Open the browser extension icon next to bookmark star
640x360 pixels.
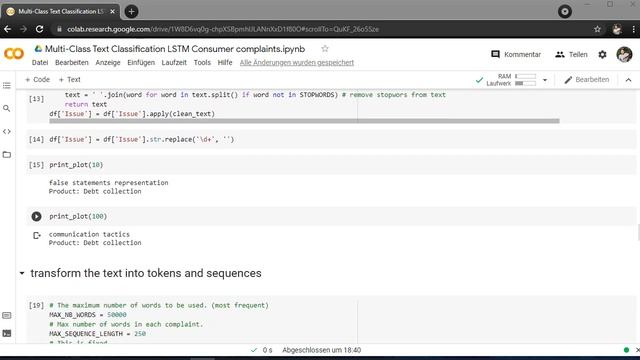[x=617, y=29]
